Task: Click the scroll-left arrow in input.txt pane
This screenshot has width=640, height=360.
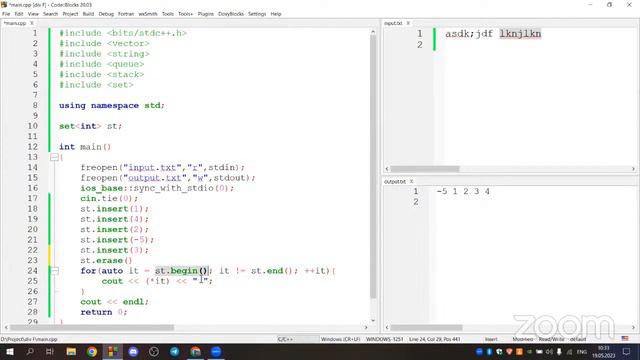Action: (x=387, y=169)
